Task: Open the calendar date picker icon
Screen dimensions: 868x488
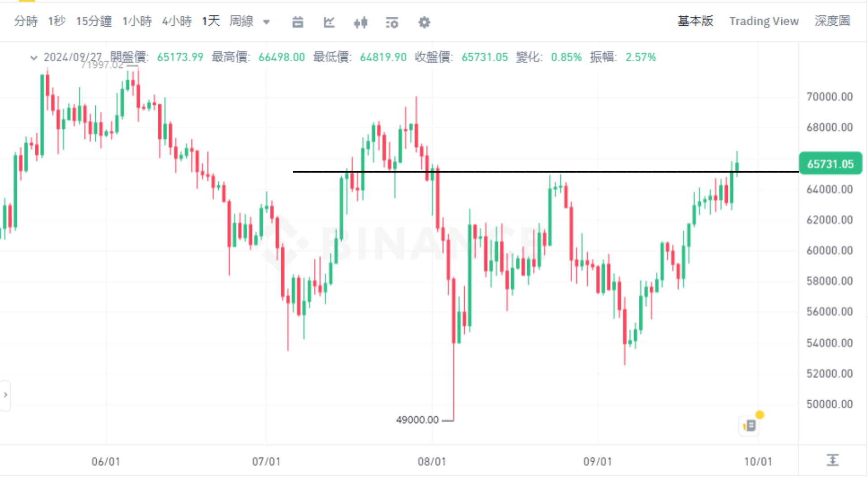Action: pyautogui.click(x=297, y=22)
